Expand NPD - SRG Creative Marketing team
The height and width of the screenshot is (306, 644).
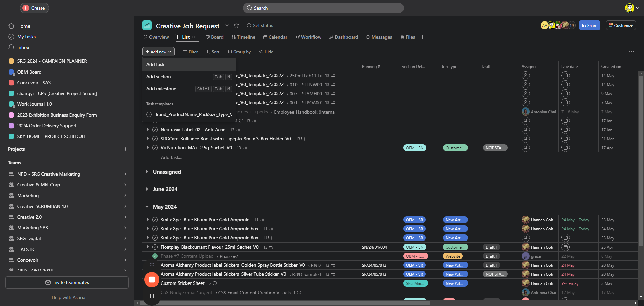tap(125, 174)
